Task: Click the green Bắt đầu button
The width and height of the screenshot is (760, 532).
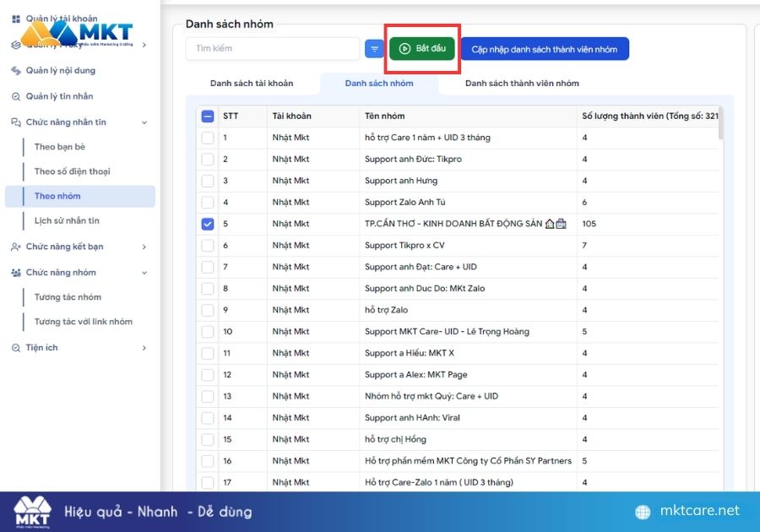Action: coord(422,48)
